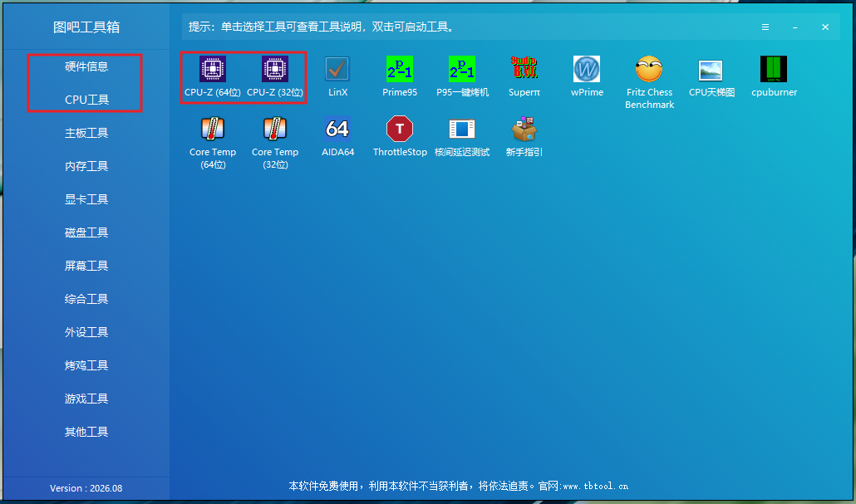Open the 新手指引 guide icon

pyautogui.click(x=524, y=130)
